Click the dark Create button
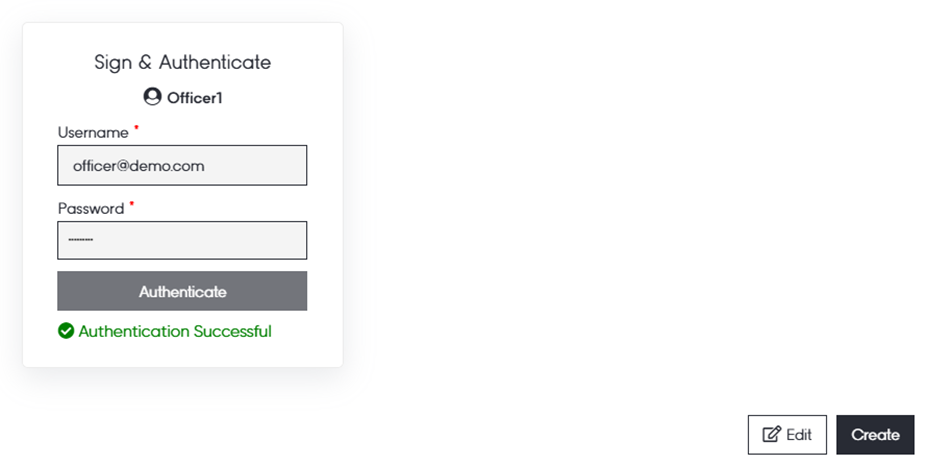The width and height of the screenshot is (926, 464). click(x=875, y=435)
